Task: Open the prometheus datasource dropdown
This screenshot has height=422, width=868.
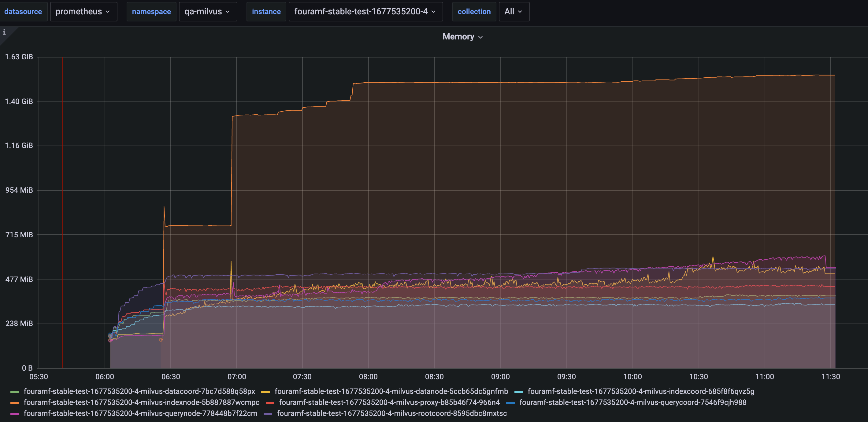Action: [x=83, y=11]
